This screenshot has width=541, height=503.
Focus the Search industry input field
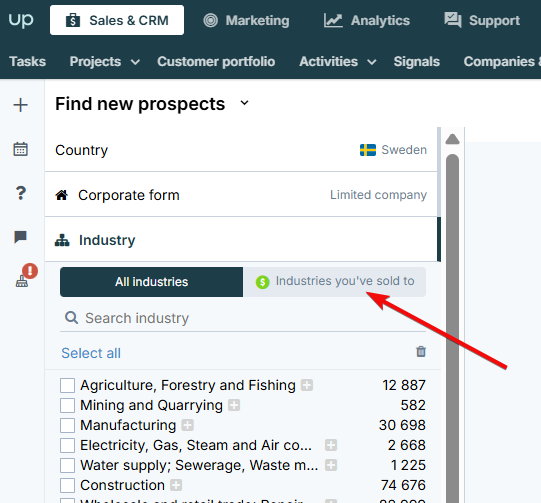(243, 318)
